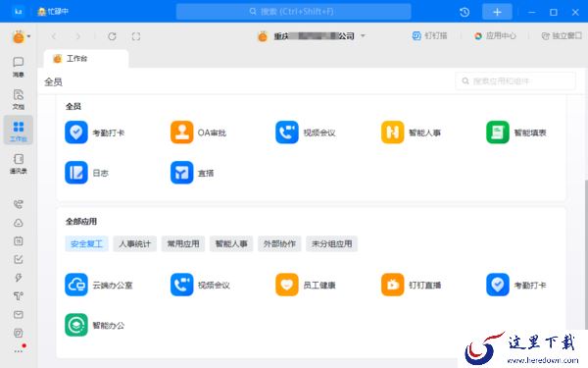
Task: Focus the top global search box
Action: (x=294, y=12)
